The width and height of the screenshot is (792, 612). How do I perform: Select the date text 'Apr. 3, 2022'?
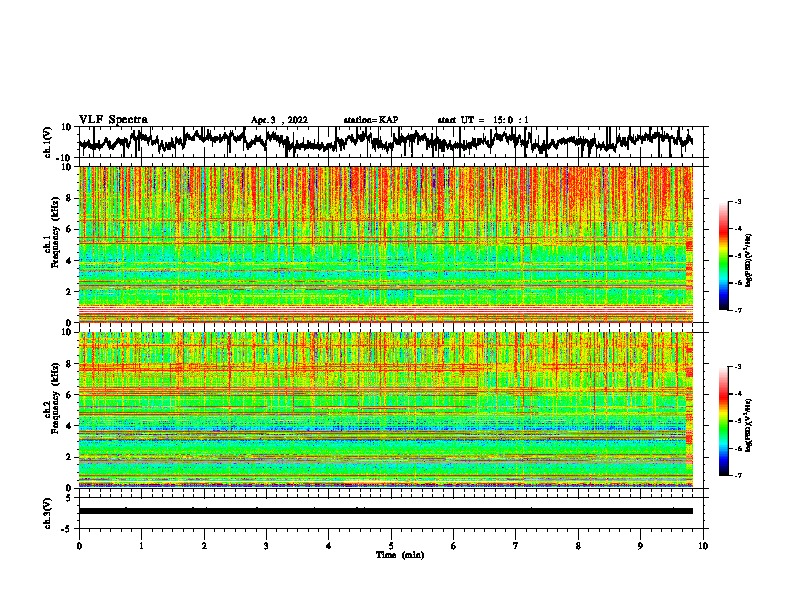pos(279,120)
